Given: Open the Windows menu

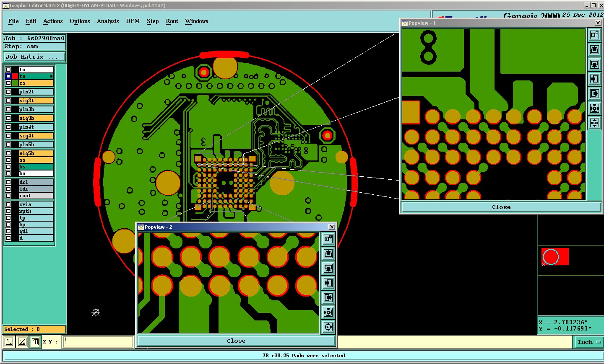Looking at the screenshot, I should pyautogui.click(x=197, y=21).
